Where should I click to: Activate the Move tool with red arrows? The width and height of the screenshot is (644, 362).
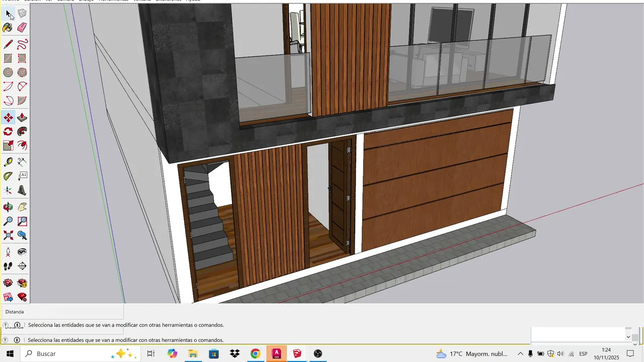click(x=9, y=118)
